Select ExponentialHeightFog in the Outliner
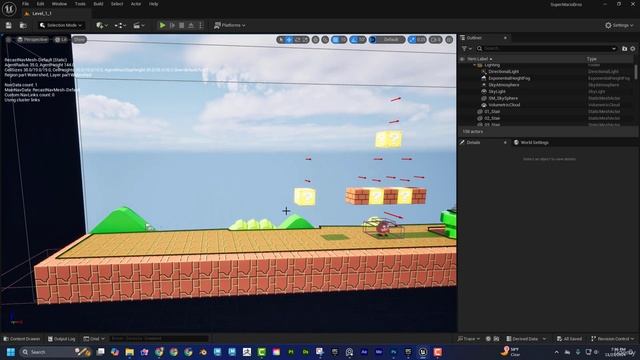Image resolution: width=640 pixels, height=360 pixels. point(509,78)
